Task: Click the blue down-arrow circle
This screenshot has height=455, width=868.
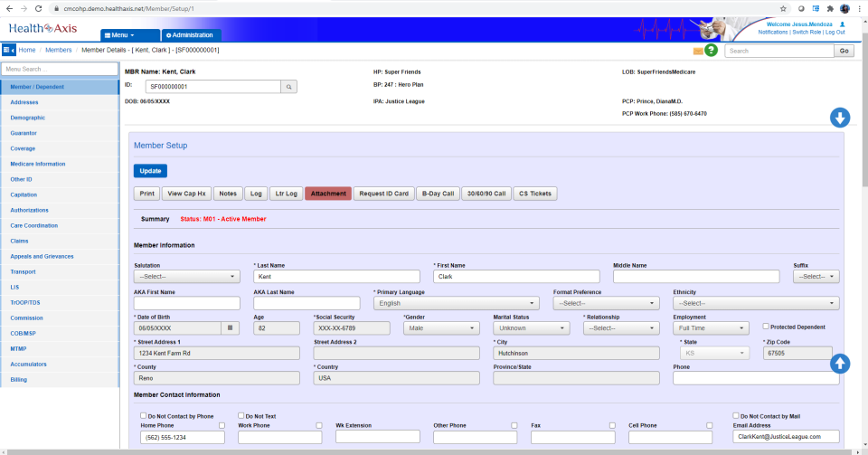Action: (840, 118)
